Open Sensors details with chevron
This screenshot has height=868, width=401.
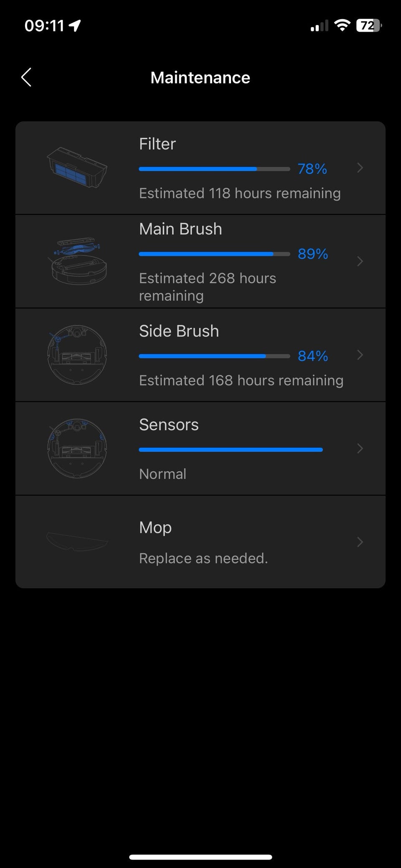[360, 449]
